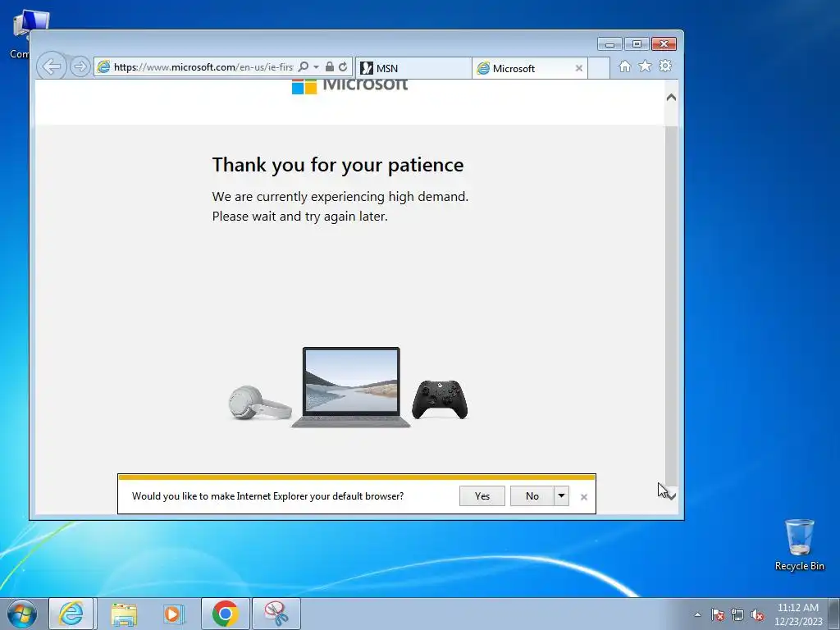Click No on default browser prompt
Image resolution: width=840 pixels, height=630 pixels.
tap(532, 496)
